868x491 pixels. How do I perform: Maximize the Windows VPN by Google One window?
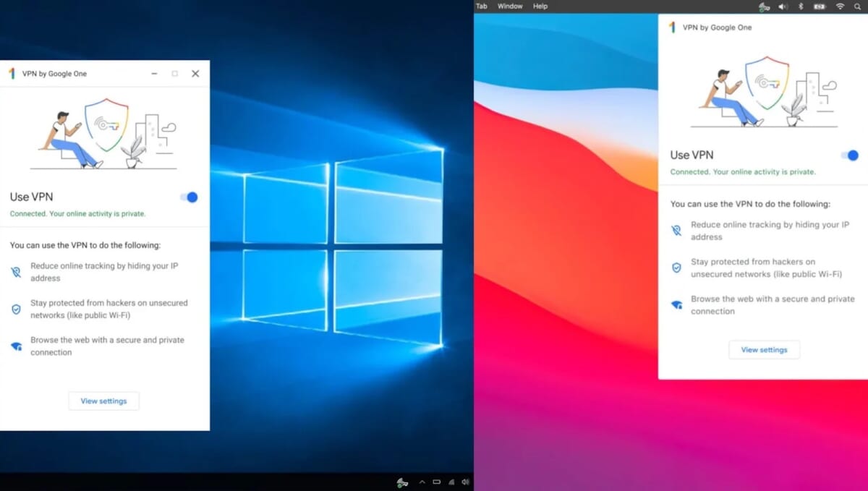(174, 74)
